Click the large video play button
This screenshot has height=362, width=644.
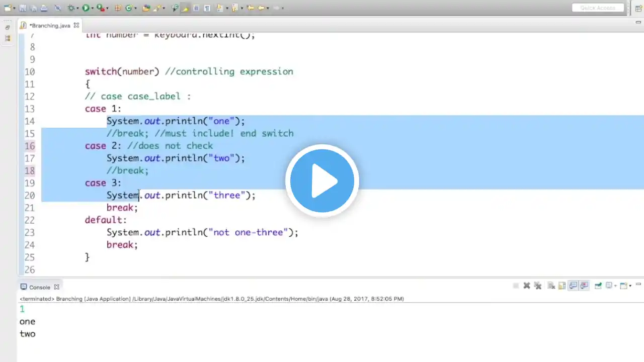pyautogui.click(x=322, y=181)
